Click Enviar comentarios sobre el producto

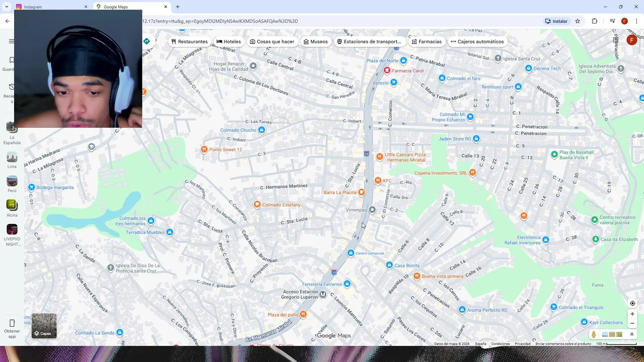[x=563, y=344]
